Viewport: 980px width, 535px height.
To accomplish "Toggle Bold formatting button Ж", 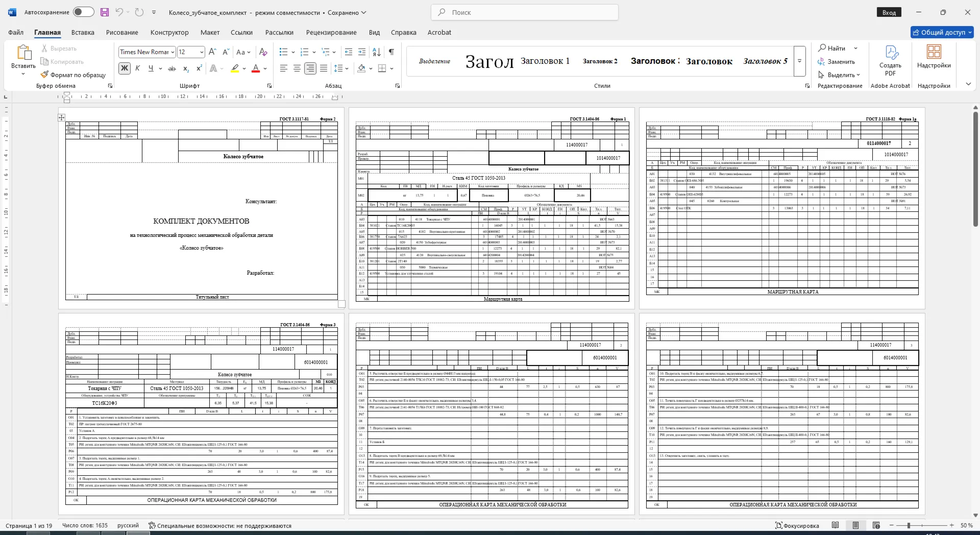I will tap(124, 68).
